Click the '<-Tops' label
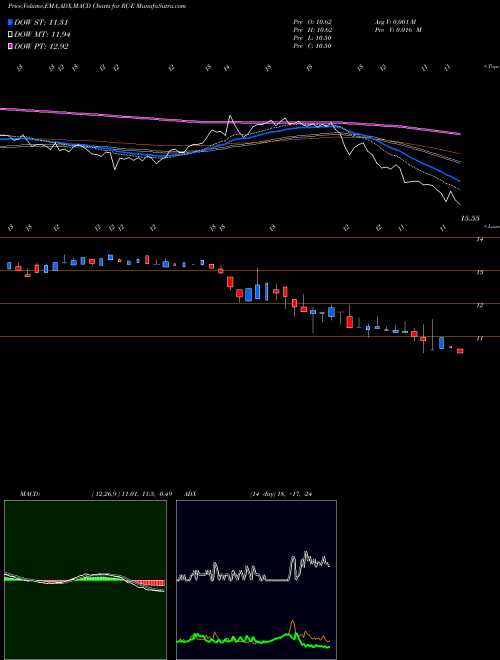The image size is (500, 660). (491, 67)
